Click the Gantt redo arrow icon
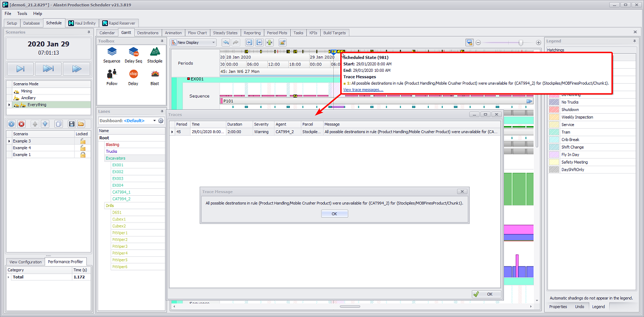Screen dimensions: 644x317 236,42
